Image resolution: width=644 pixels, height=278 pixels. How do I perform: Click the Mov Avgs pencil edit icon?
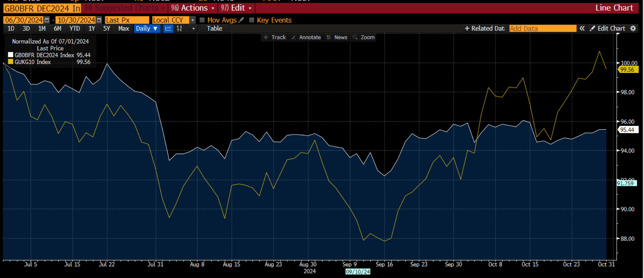coord(241,20)
